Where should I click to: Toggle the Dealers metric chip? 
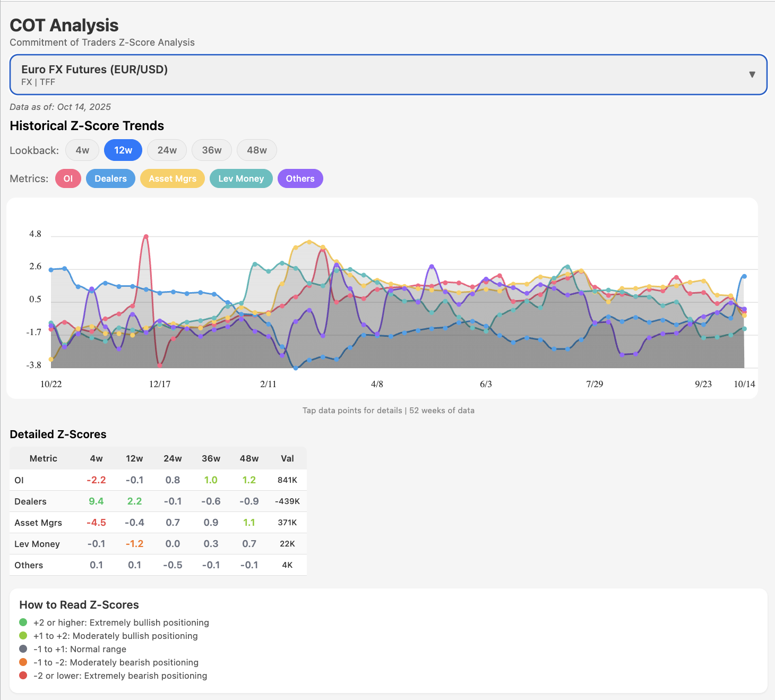click(110, 178)
